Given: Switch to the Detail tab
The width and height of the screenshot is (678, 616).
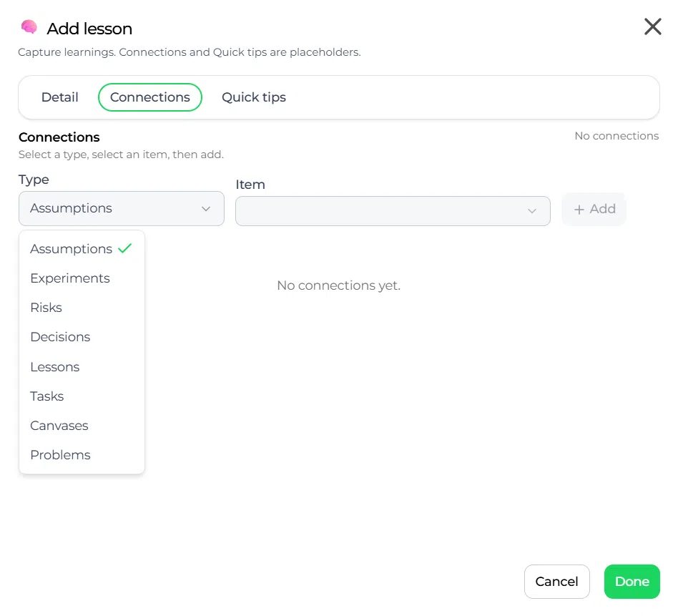Looking at the screenshot, I should tap(59, 97).
